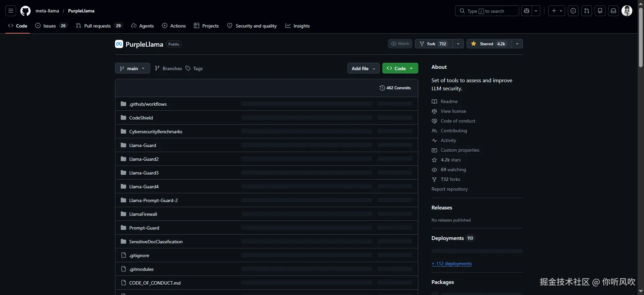Screen dimensions: 644x295
Task: Expand the star lists caret
Action: tap(517, 44)
